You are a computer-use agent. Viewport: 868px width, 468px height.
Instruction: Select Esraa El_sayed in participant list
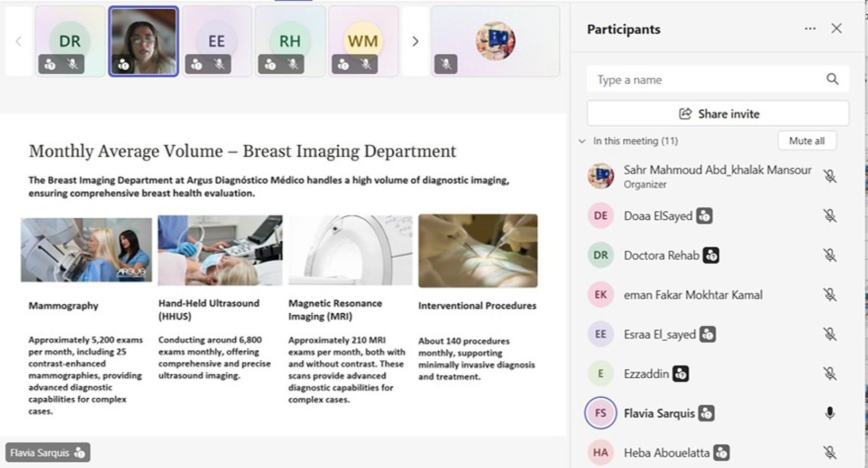pyautogui.click(x=659, y=335)
